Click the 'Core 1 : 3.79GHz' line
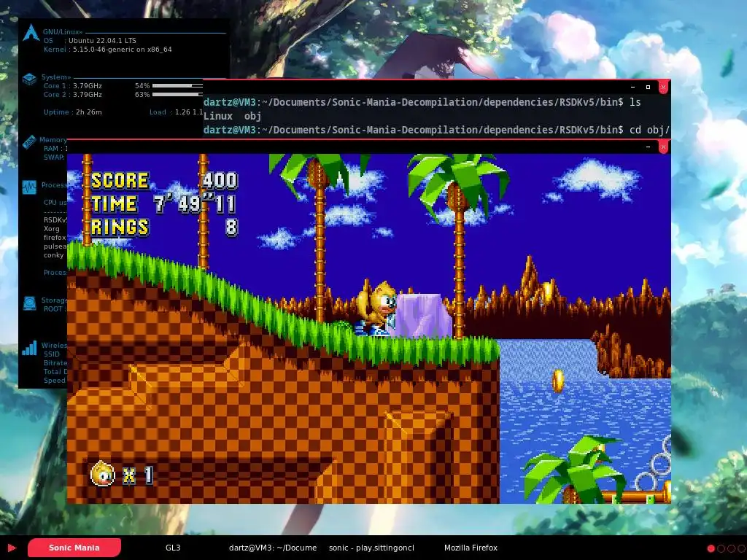This screenshot has width=747, height=560. [73, 86]
